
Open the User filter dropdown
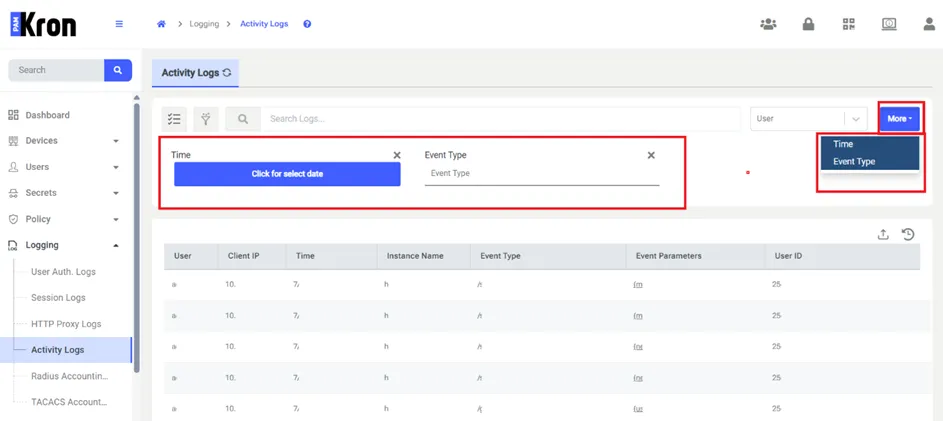[809, 119]
